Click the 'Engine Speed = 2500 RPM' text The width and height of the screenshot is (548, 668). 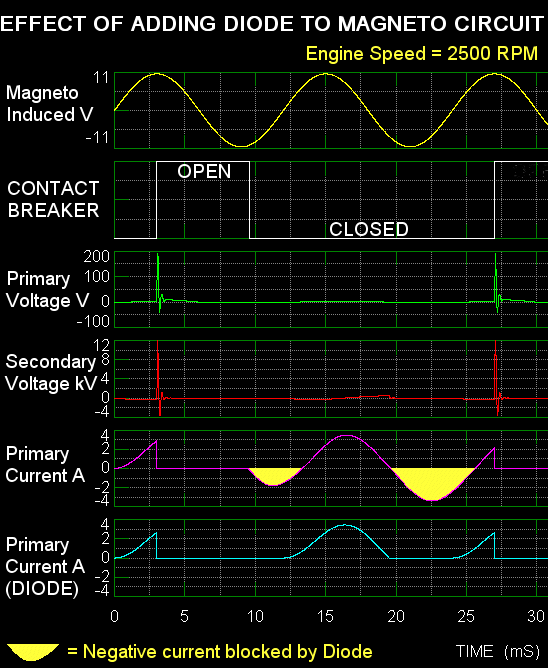422,54
